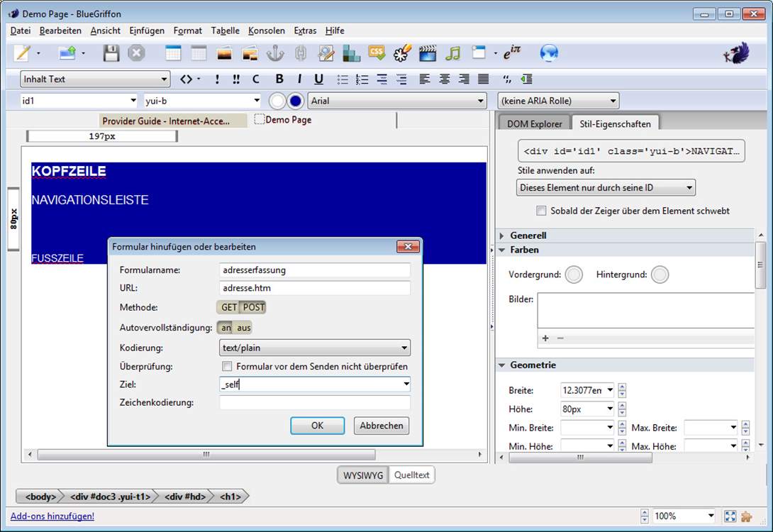Insert math formula with e^iπ icon
This screenshot has width=773, height=532.
click(512, 52)
